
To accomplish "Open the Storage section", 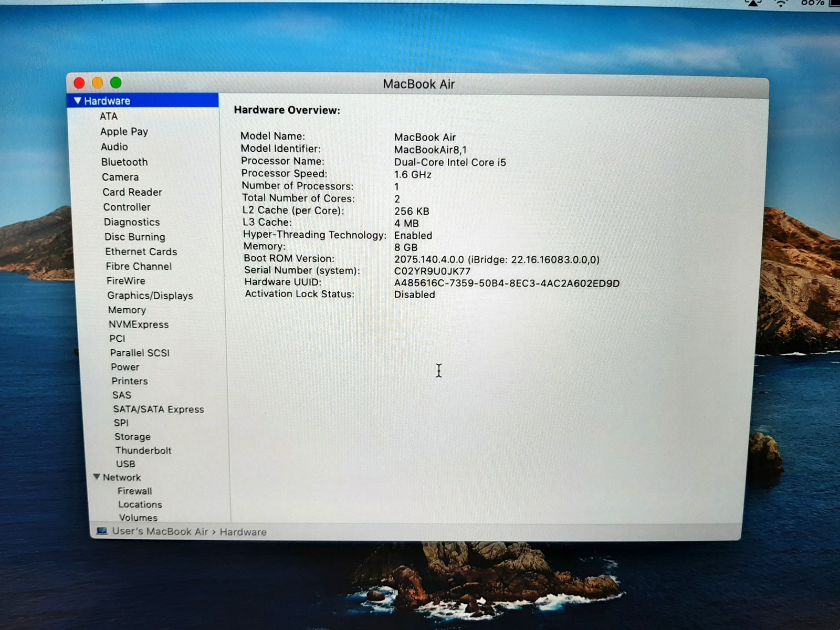I will (x=132, y=437).
